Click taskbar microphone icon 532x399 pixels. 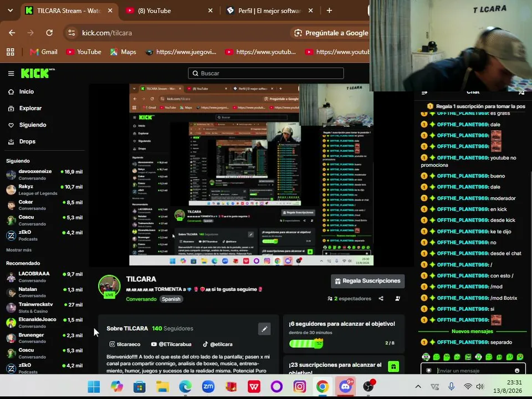click(x=451, y=386)
